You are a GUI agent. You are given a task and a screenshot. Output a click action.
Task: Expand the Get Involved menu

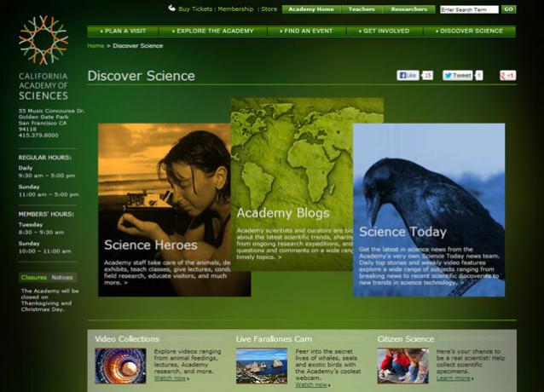coord(385,32)
